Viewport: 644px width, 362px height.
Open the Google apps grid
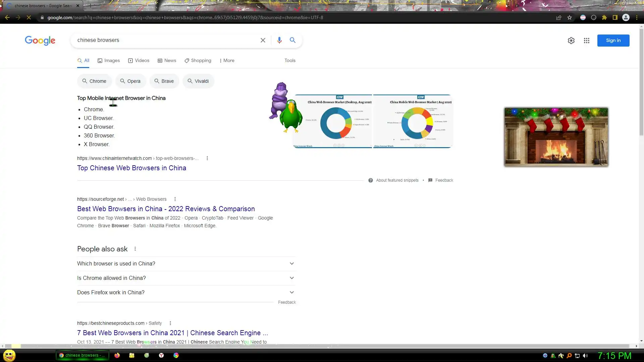click(586, 41)
